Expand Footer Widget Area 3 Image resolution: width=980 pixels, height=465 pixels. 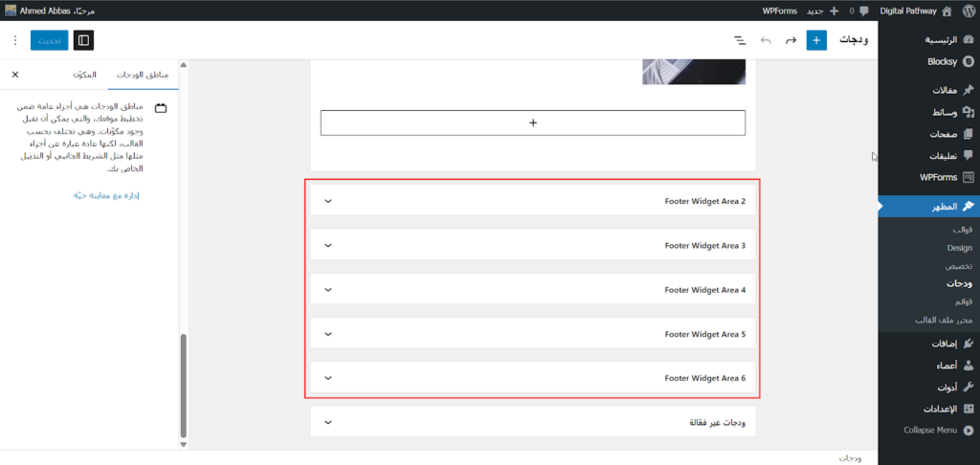(328, 246)
